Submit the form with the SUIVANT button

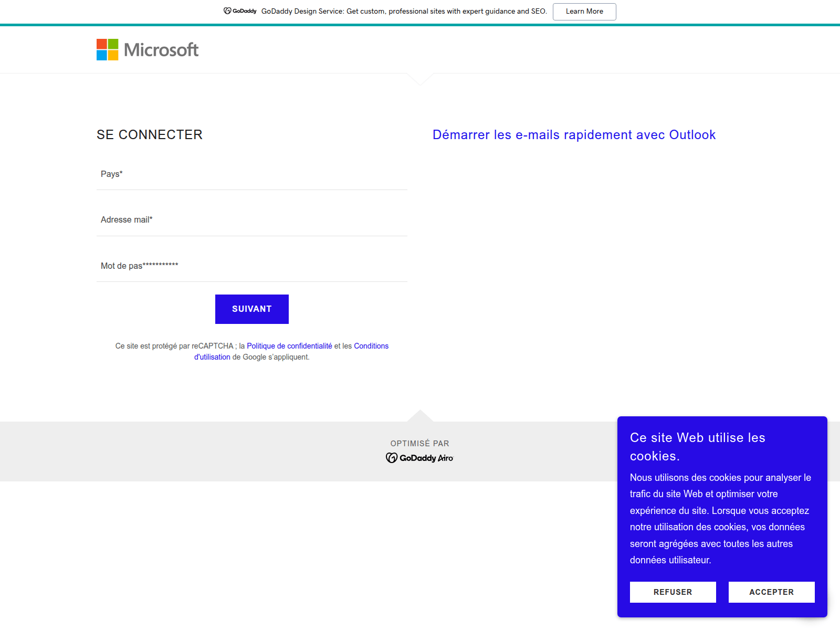coord(252,309)
